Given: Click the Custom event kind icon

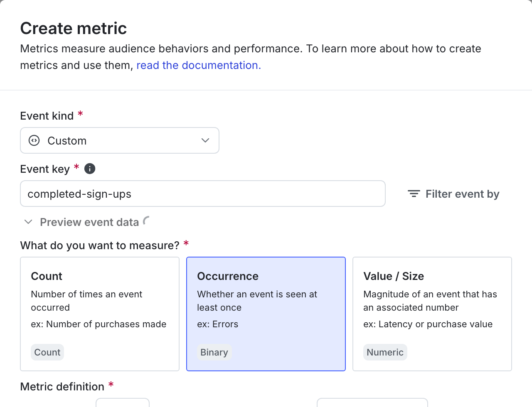Looking at the screenshot, I should (x=33, y=140).
